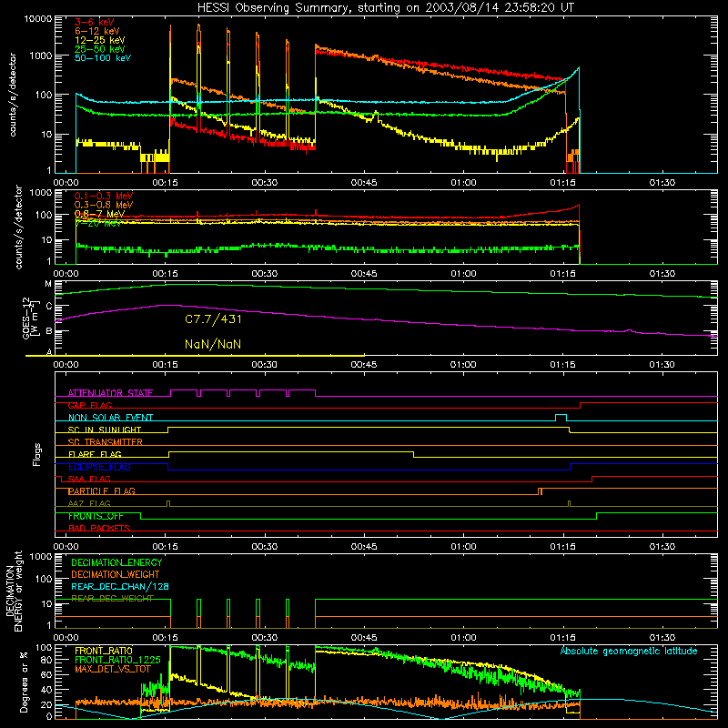
Task: Click the "00:45" time tick under GOES panel
Action: click(364, 365)
